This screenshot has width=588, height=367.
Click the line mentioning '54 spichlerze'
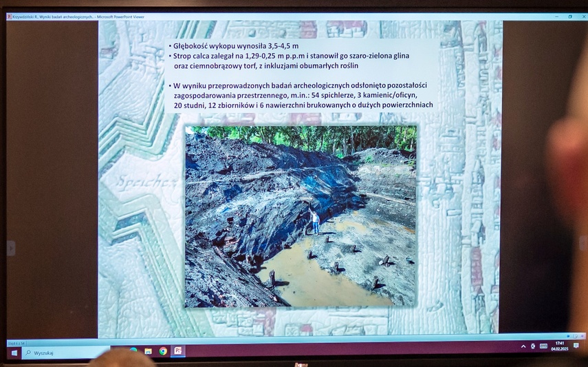(x=295, y=96)
